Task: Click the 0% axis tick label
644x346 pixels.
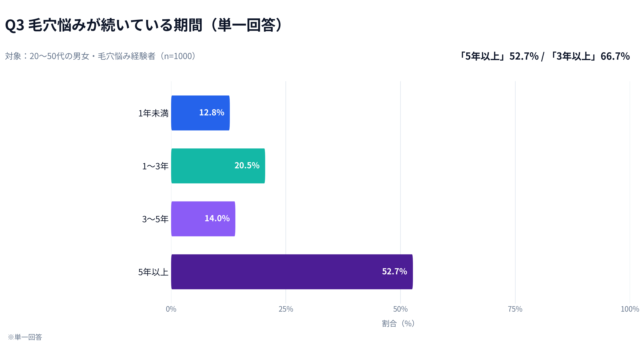Action: (171, 309)
